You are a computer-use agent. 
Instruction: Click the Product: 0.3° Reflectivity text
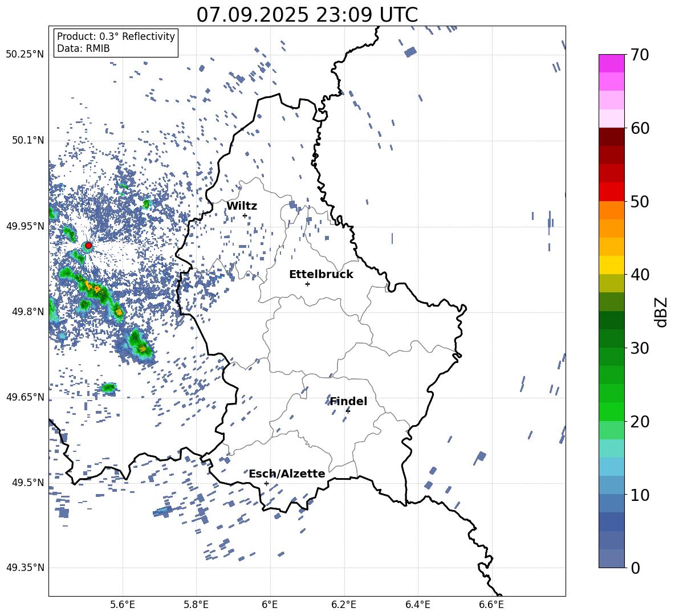[116, 36]
